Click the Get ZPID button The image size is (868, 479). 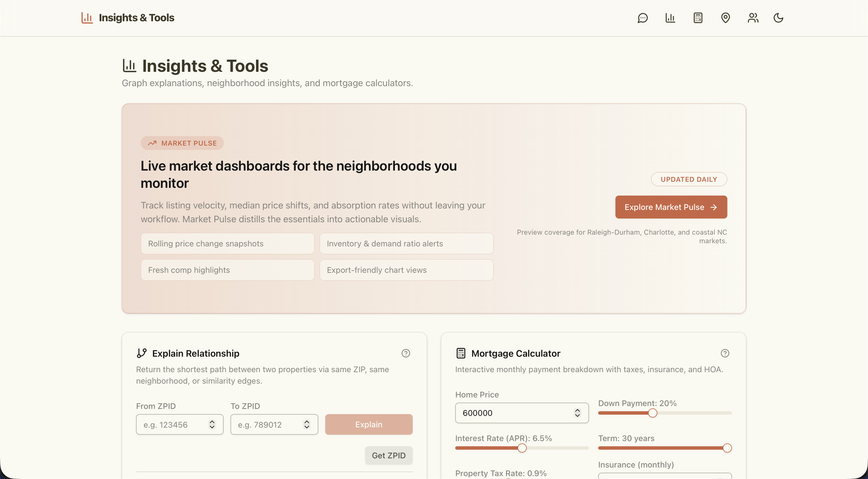389,455
